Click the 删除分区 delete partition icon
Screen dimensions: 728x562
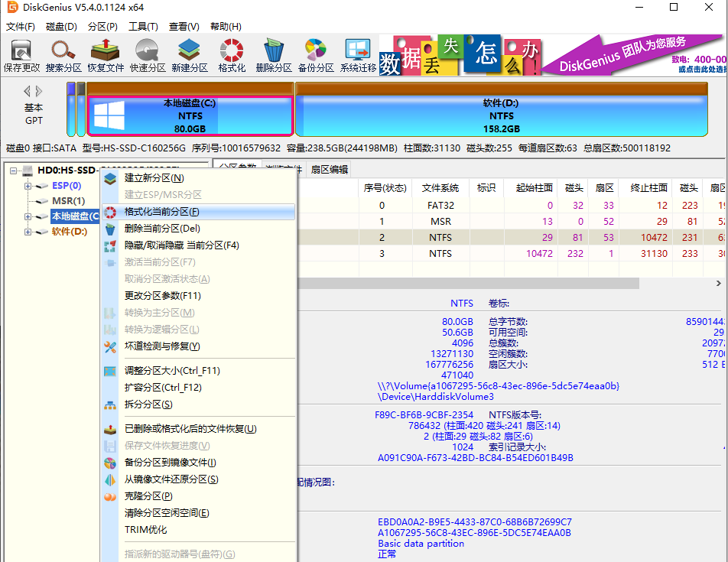(273, 54)
